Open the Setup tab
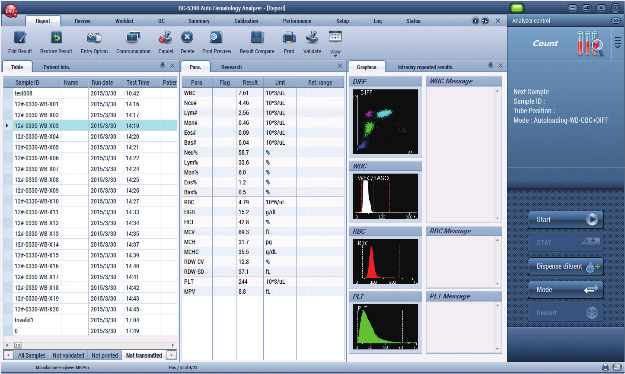Viewport: 625px width, 374px height. coord(342,21)
